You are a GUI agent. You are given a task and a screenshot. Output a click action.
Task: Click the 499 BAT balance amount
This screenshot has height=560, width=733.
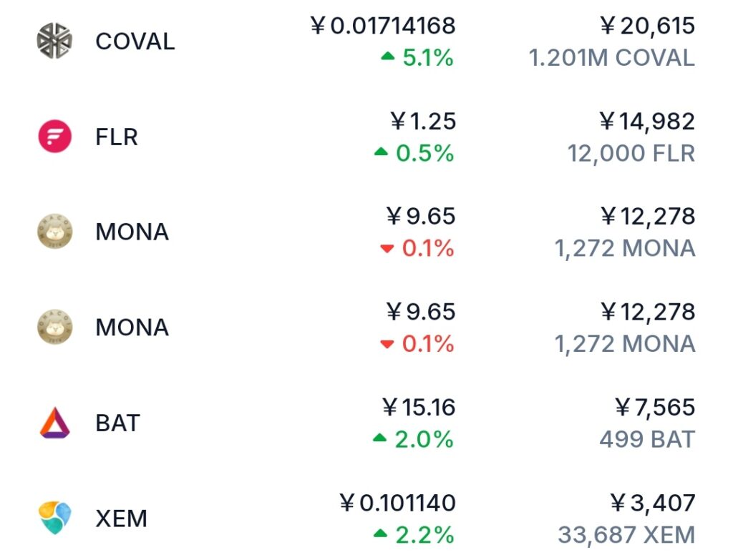point(647,439)
